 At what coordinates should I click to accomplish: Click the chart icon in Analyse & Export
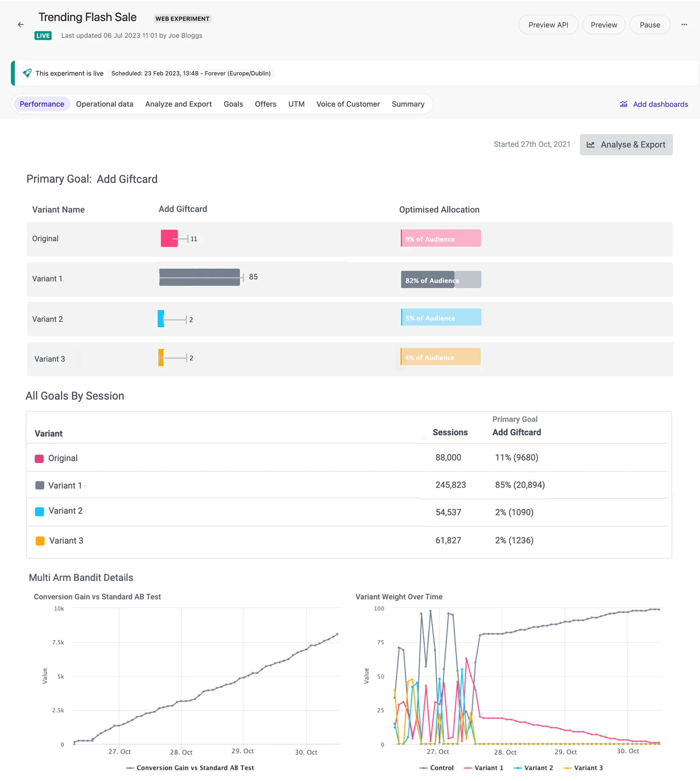(x=590, y=145)
